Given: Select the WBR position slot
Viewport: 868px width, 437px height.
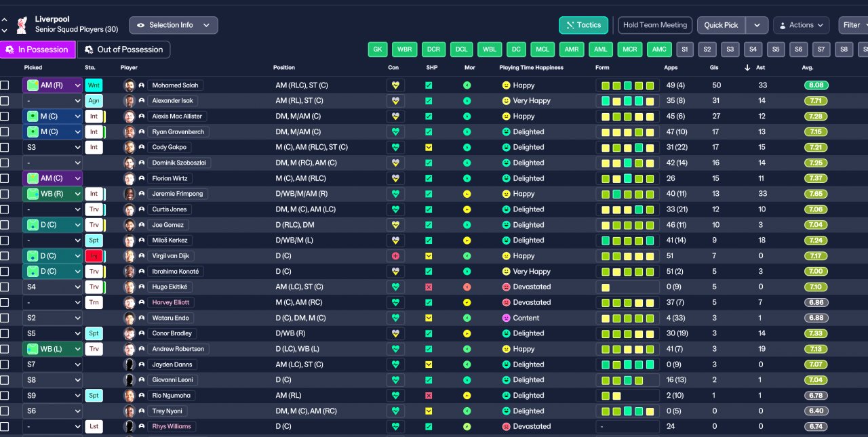Looking at the screenshot, I should (x=404, y=49).
